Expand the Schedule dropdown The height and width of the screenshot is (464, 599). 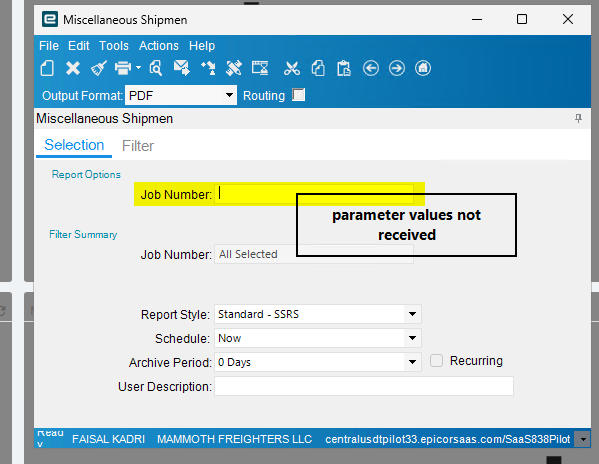tap(412, 338)
